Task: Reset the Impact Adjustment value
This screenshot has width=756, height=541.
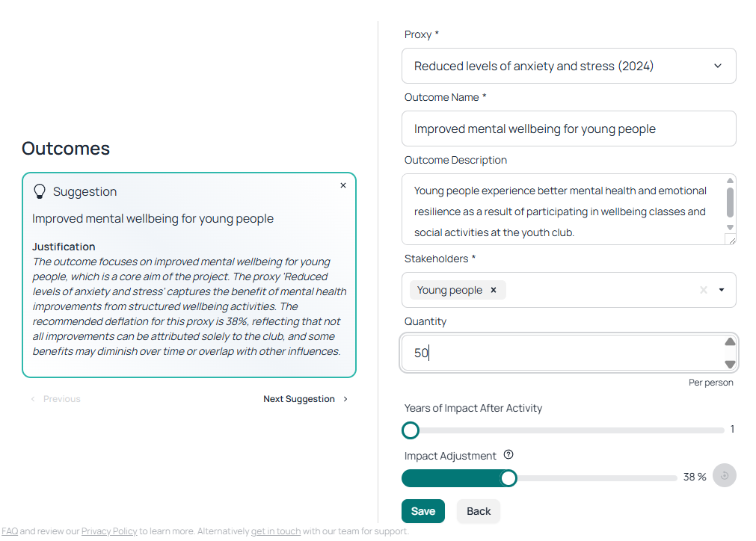Action: tap(724, 476)
